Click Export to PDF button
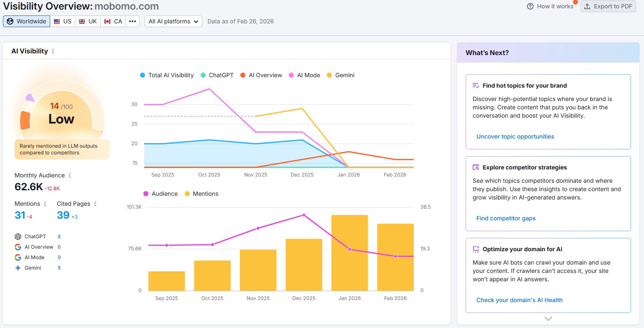The image size is (644, 328). 608,6
